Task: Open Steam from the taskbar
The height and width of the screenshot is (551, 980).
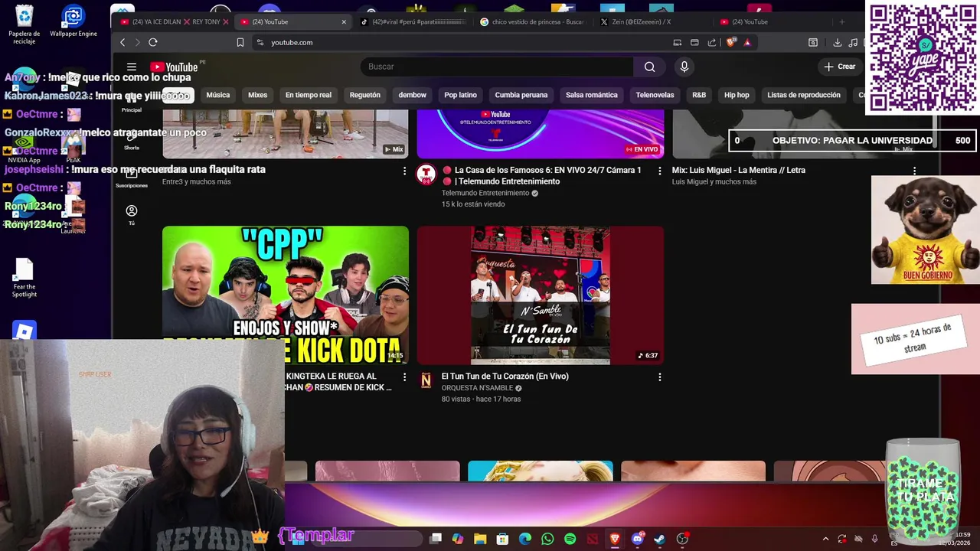Action: (x=659, y=539)
